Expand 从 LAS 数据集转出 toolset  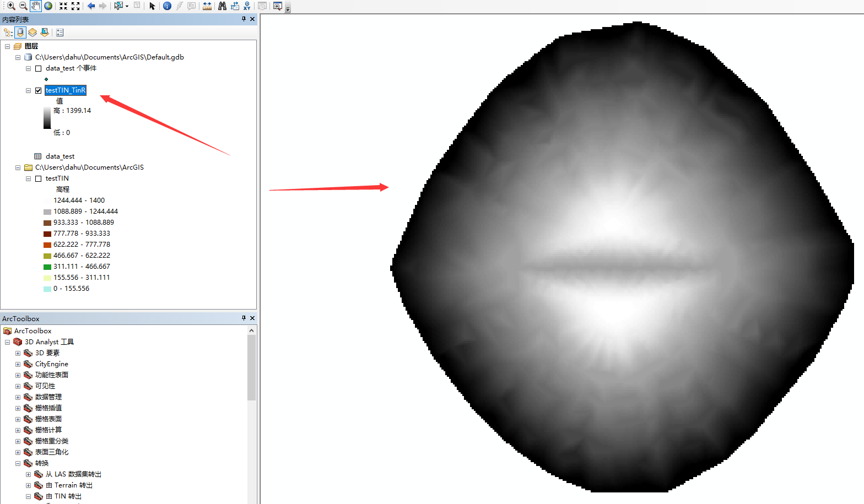coord(28,474)
